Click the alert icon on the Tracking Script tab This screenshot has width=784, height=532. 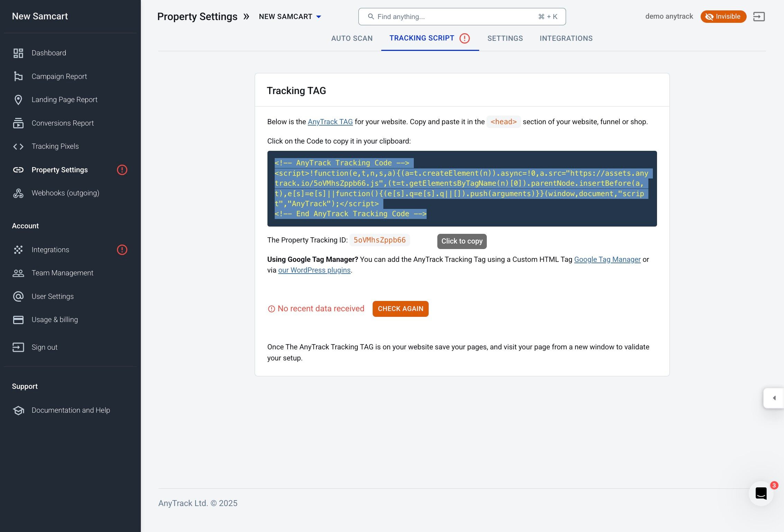(x=464, y=38)
